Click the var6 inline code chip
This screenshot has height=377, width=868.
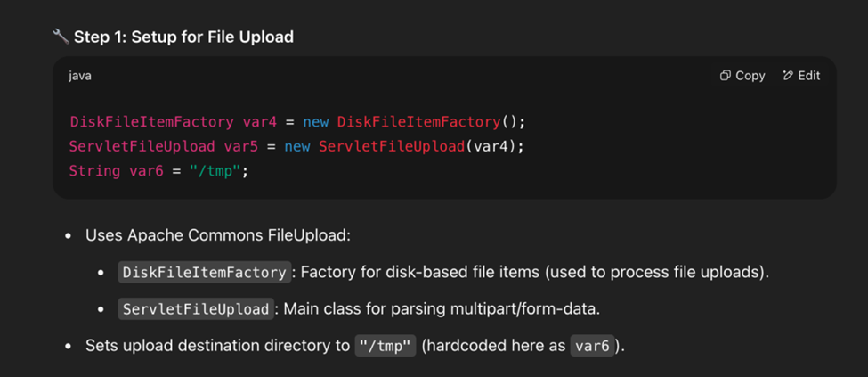(592, 346)
